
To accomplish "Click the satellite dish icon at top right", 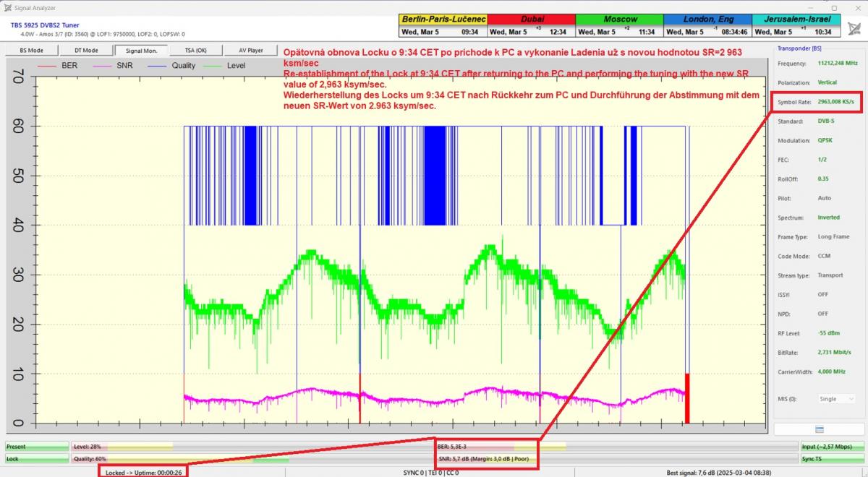I will pyautogui.click(x=854, y=28).
